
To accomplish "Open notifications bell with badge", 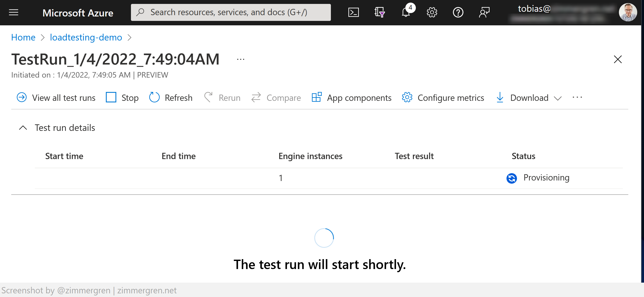I will coord(406,12).
